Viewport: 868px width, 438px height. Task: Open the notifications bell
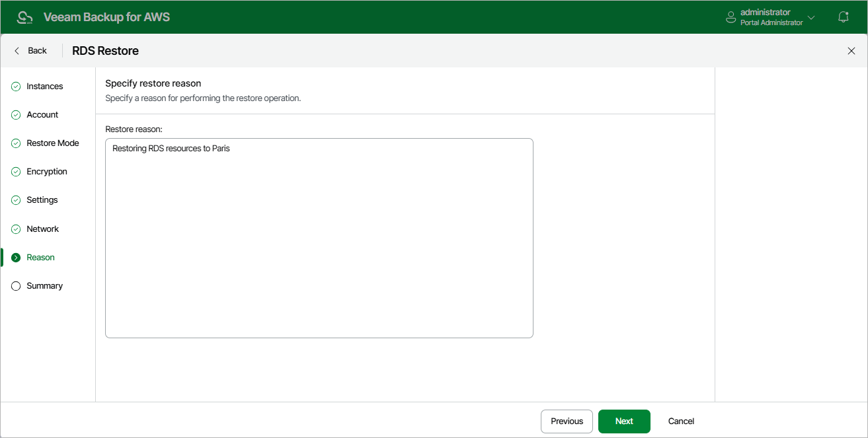point(843,17)
